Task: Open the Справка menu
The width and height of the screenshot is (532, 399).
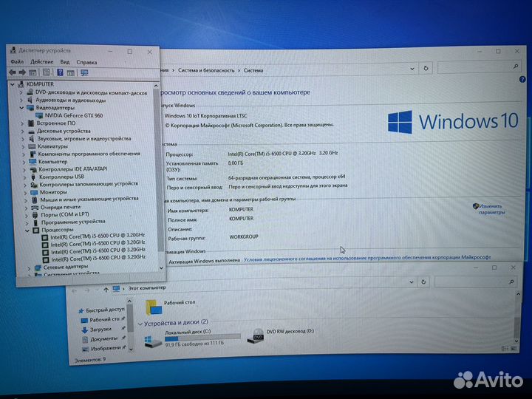Action: 86,62
